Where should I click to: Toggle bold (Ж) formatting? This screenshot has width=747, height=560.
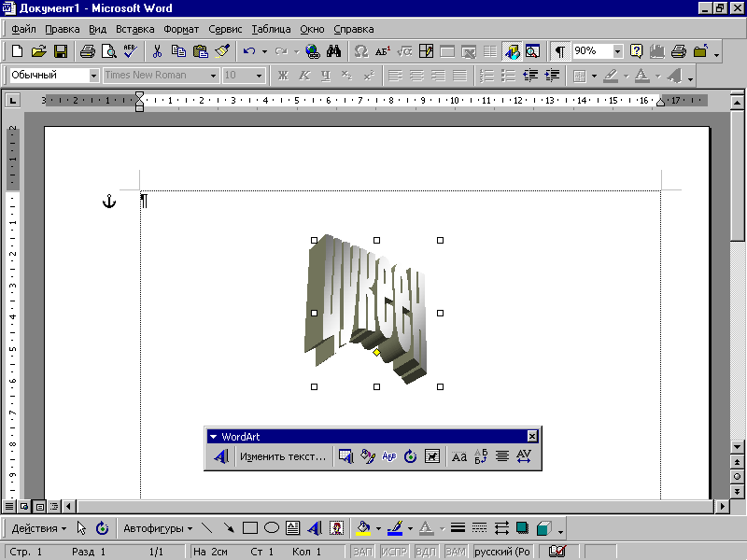point(283,76)
